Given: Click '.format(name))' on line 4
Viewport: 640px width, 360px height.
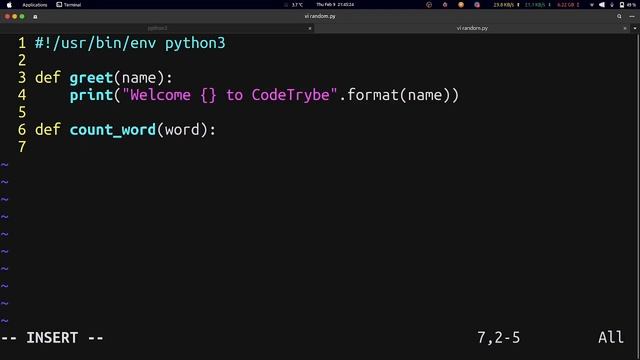Looking at the screenshot, I should 399,95.
